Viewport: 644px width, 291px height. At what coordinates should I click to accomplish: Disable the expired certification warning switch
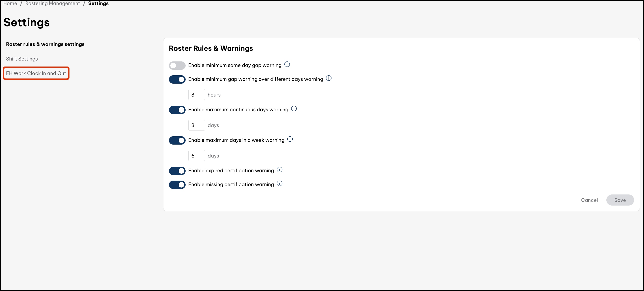[x=177, y=171]
